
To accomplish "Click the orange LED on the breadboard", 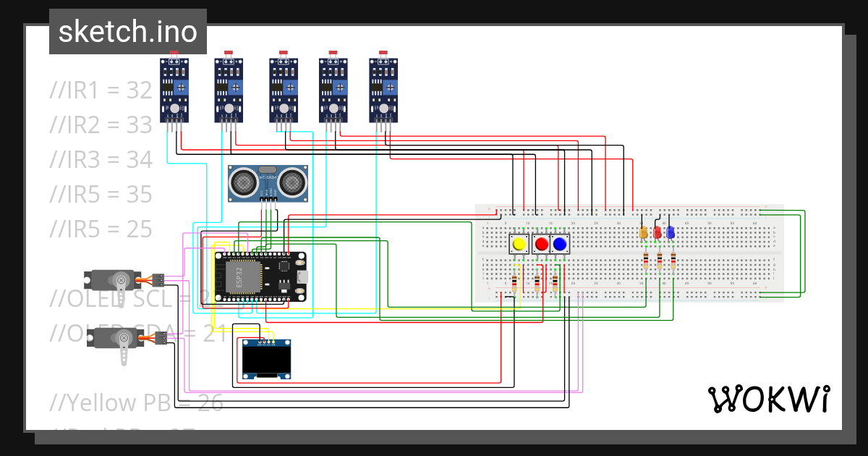I will [643, 232].
